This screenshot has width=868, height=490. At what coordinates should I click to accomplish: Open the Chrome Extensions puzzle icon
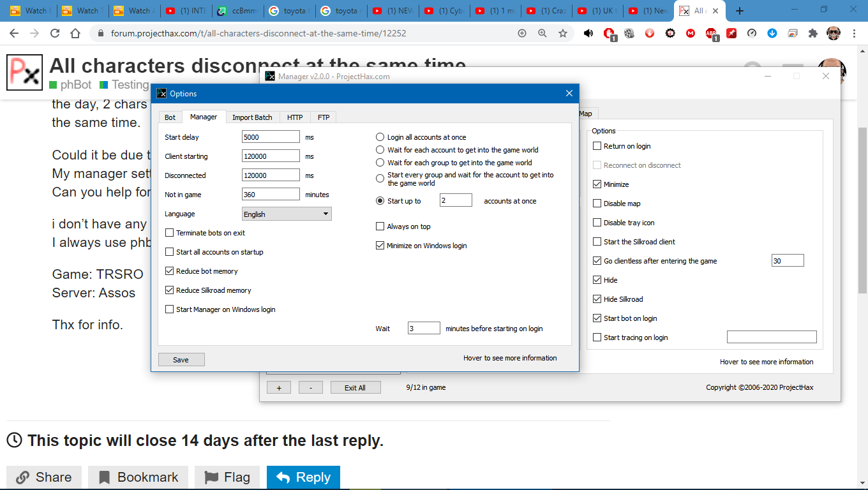pyautogui.click(x=812, y=34)
